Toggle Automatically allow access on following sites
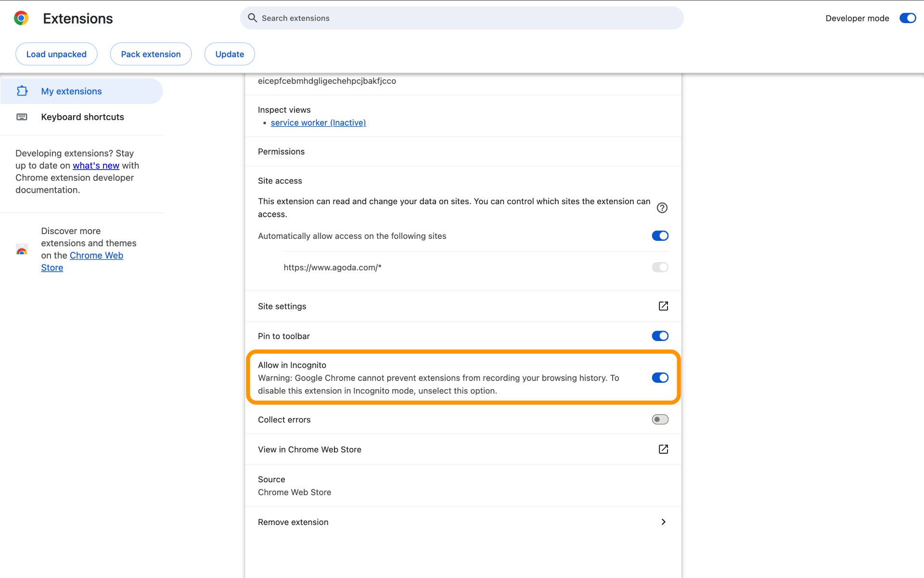 pos(660,236)
